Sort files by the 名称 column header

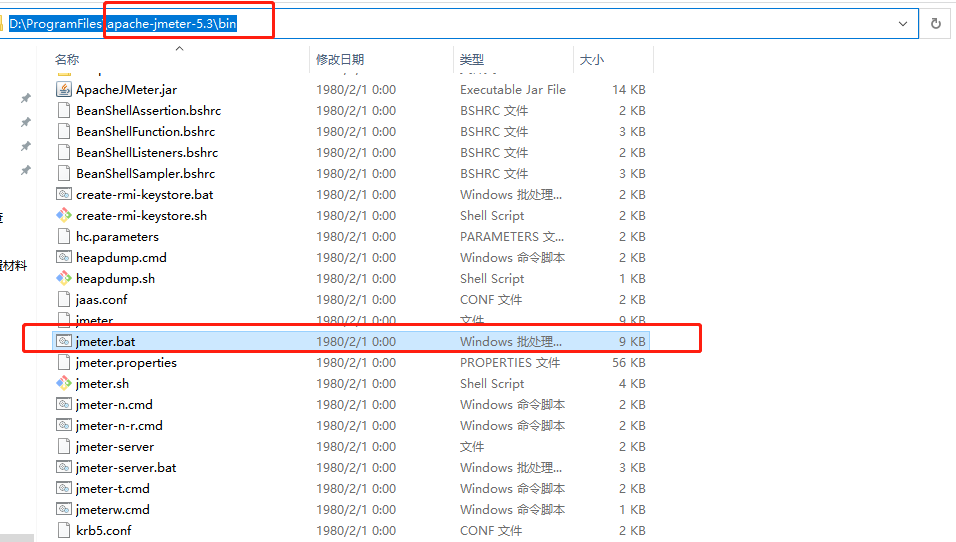(x=67, y=60)
